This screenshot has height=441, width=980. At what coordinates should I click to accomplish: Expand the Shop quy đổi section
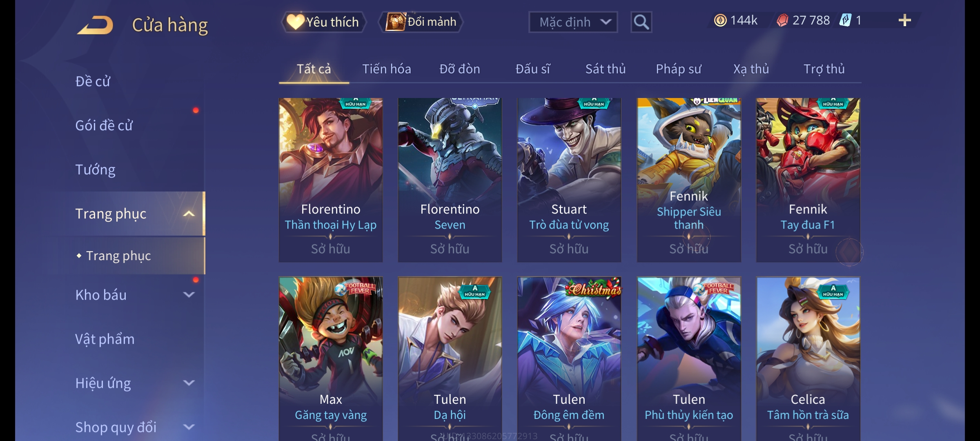pyautogui.click(x=189, y=427)
